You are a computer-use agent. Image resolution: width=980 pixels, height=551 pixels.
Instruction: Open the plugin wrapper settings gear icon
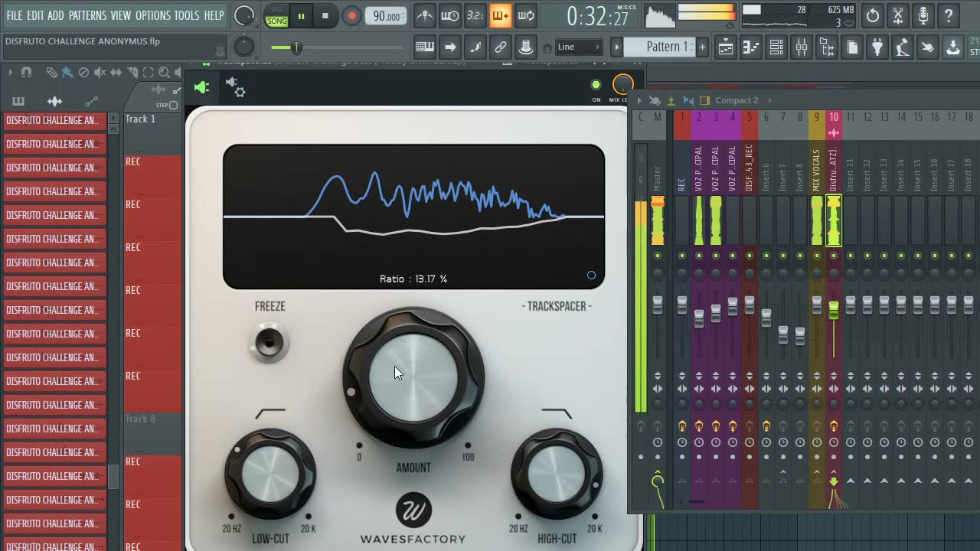click(236, 87)
